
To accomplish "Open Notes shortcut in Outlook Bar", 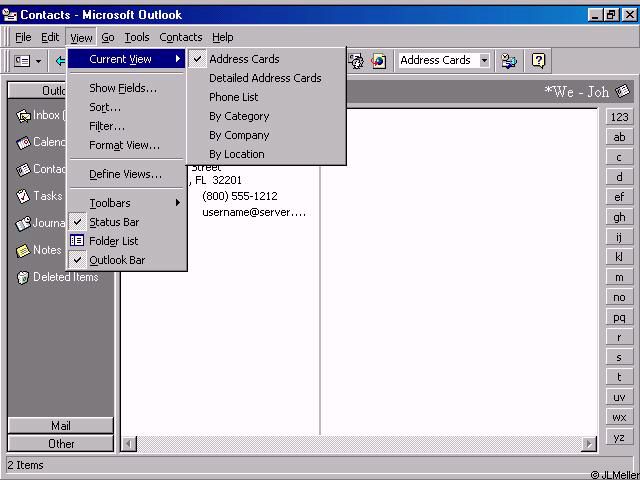I will 39,250.
